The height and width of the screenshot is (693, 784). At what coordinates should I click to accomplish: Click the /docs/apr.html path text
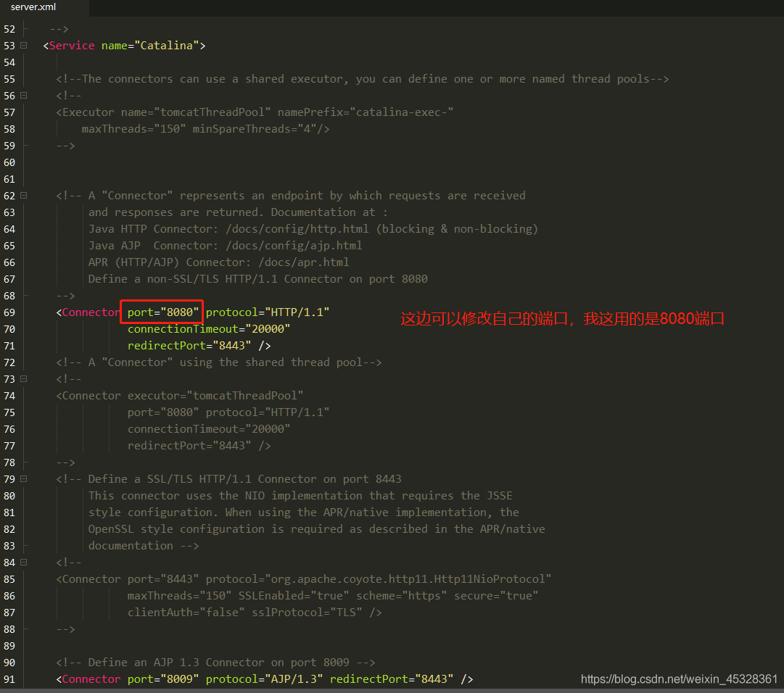point(303,262)
